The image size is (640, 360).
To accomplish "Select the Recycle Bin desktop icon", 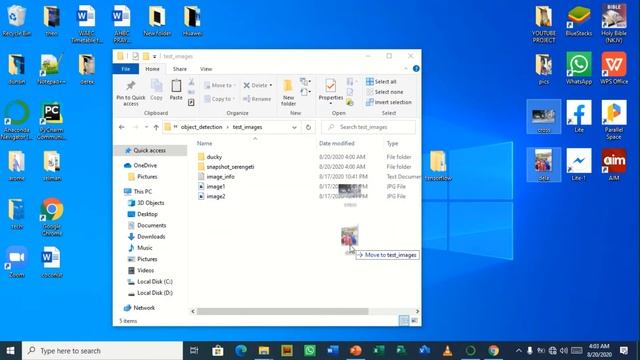I will 16,21.
